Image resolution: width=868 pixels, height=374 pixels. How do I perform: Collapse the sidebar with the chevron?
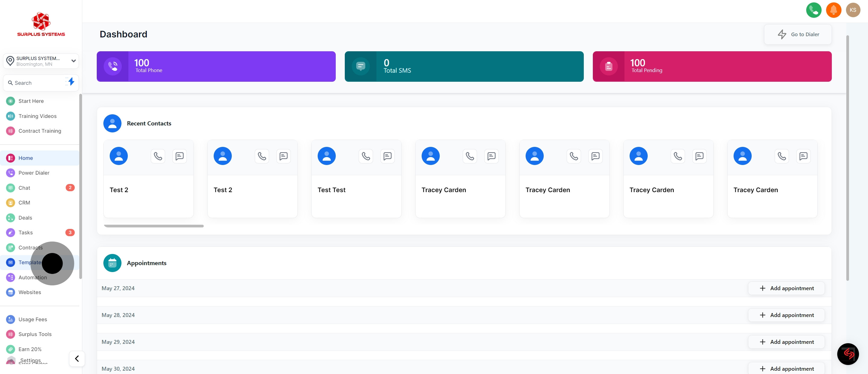77,359
